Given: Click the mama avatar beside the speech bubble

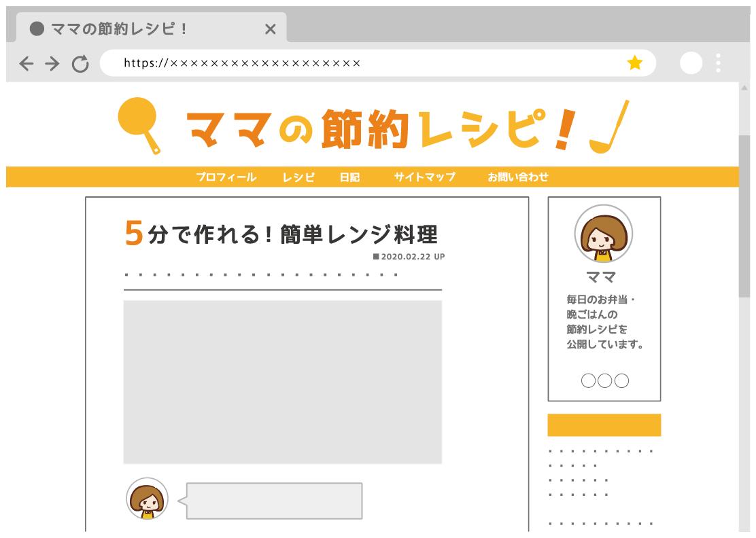Looking at the screenshot, I should [147, 499].
